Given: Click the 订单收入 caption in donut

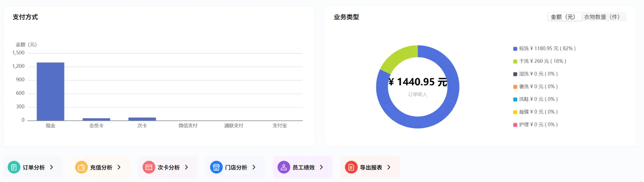Looking at the screenshot, I should (x=417, y=94).
